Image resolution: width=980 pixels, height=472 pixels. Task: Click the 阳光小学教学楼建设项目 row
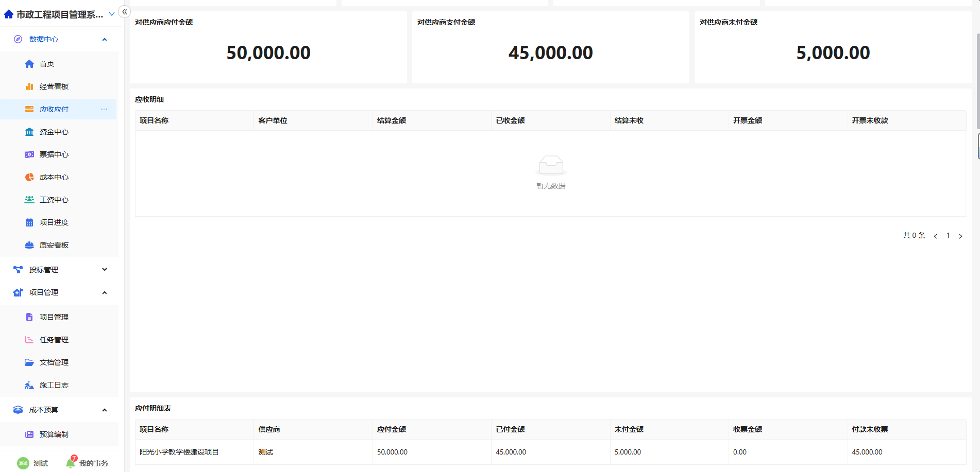tap(179, 452)
